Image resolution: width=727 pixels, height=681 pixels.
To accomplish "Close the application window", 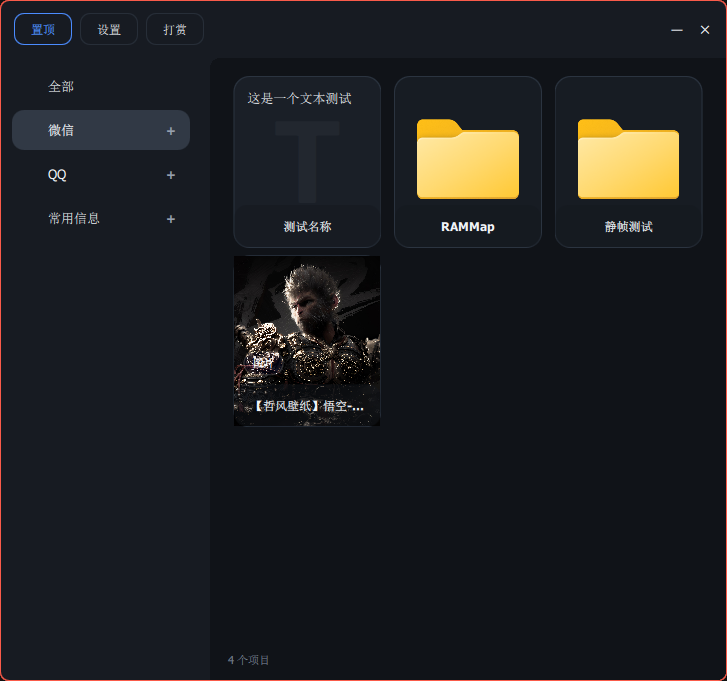I will (705, 30).
